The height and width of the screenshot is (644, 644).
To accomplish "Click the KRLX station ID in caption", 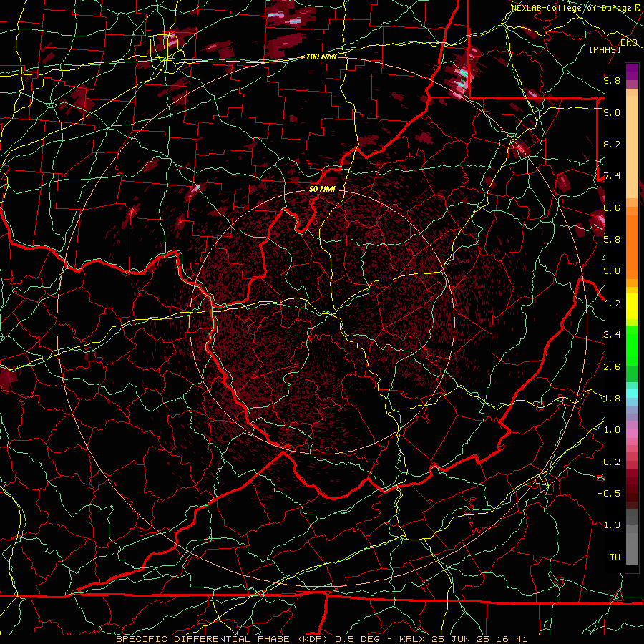I will click(x=413, y=639).
